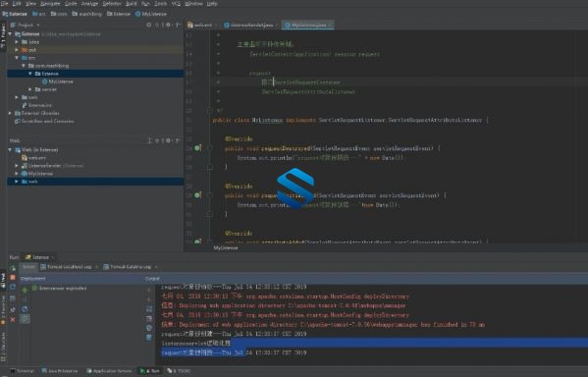This screenshot has height=377, width=588.
Task: Expand MyListener node in Web panel
Action: pyautogui.click(x=17, y=174)
